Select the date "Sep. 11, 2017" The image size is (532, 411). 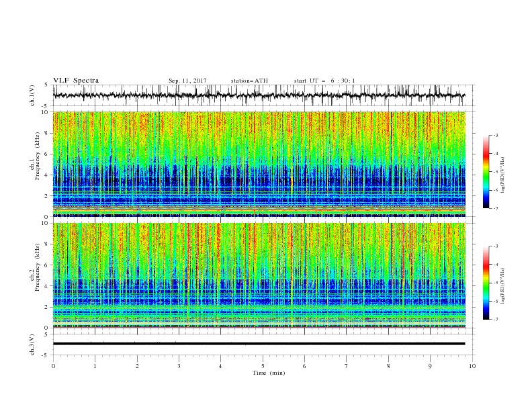coord(187,81)
